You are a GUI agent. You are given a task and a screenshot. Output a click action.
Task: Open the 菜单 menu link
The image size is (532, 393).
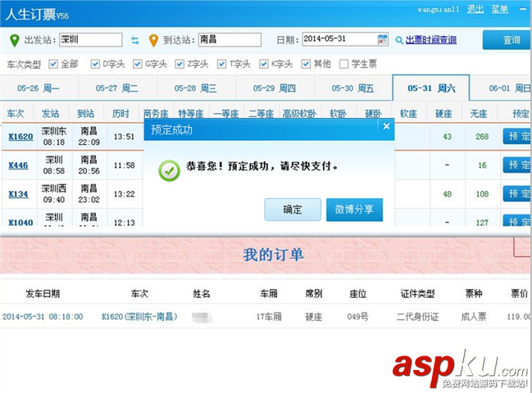500,9
